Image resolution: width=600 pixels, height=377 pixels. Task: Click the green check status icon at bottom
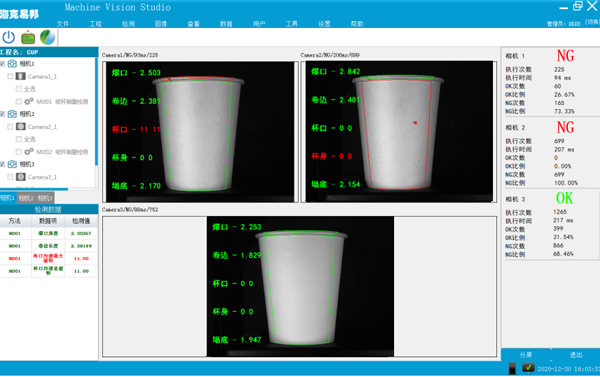(528, 368)
